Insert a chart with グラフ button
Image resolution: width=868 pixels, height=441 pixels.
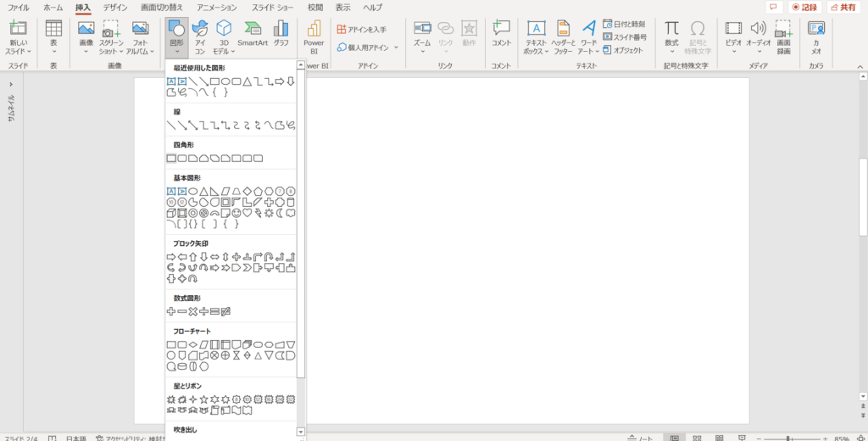(x=281, y=33)
